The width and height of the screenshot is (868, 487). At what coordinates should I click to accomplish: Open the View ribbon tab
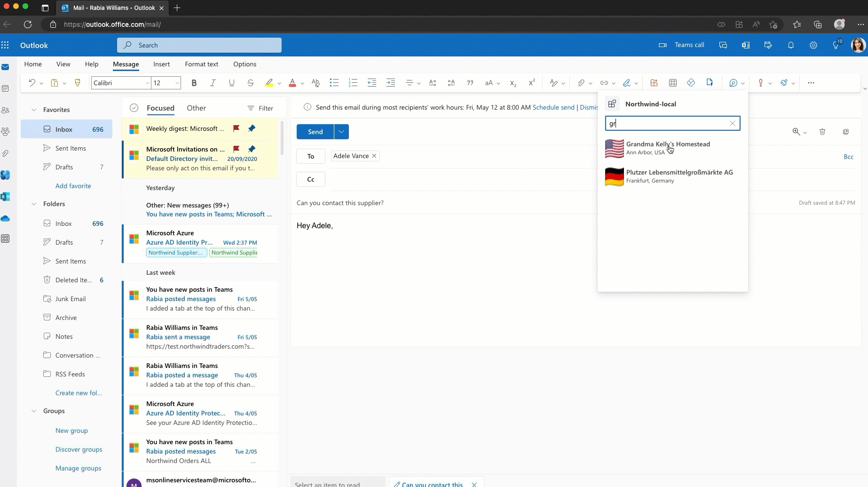point(63,64)
